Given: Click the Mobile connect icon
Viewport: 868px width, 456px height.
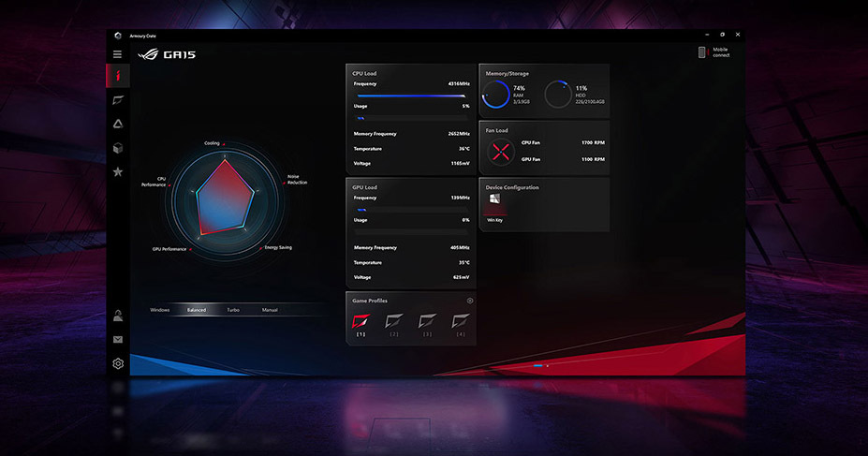Looking at the screenshot, I should [702, 52].
